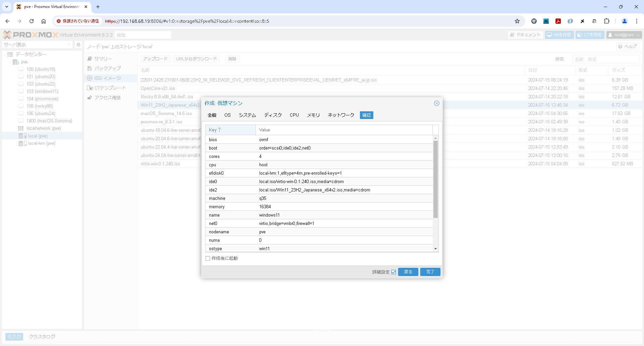Select localnetwork (pve) in tree
The image size is (644, 346).
click(x=44, y=128)
